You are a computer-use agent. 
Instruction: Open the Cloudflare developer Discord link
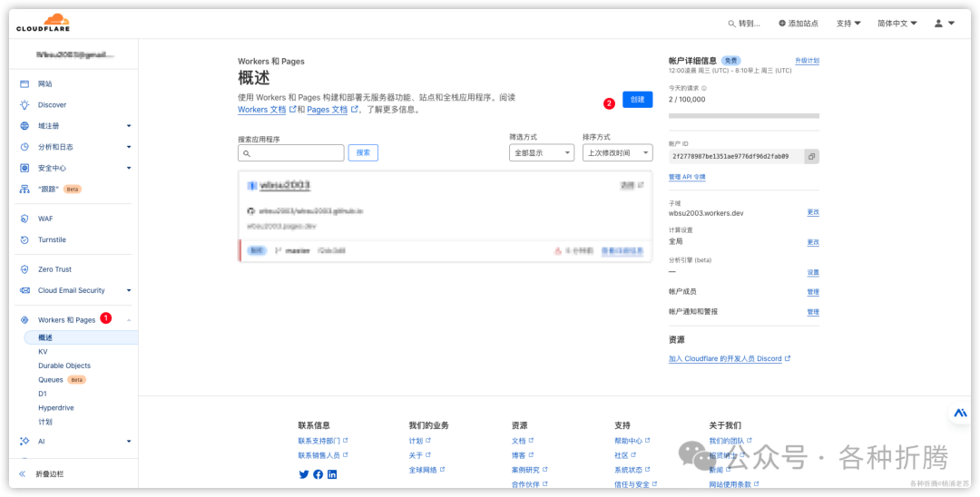point(730,359)
